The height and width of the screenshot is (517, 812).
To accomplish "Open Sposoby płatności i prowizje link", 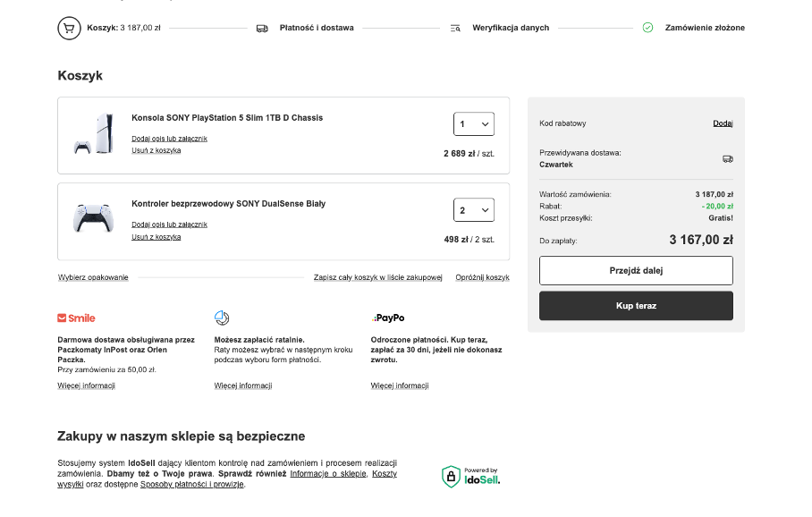I will coord(192,485).
